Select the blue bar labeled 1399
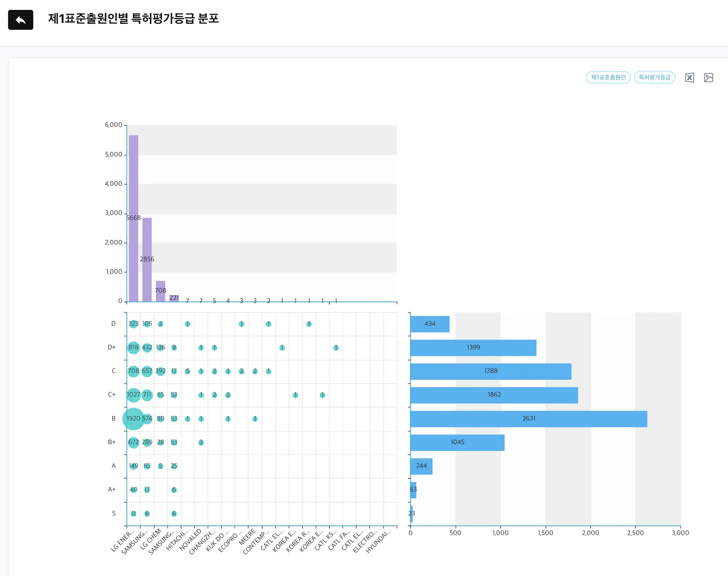 (473, 348)
